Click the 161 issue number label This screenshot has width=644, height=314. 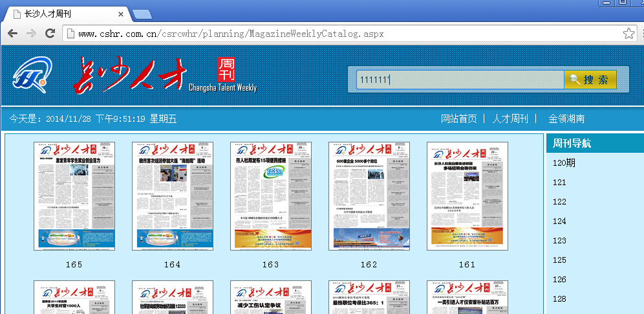tap(467, 265)
